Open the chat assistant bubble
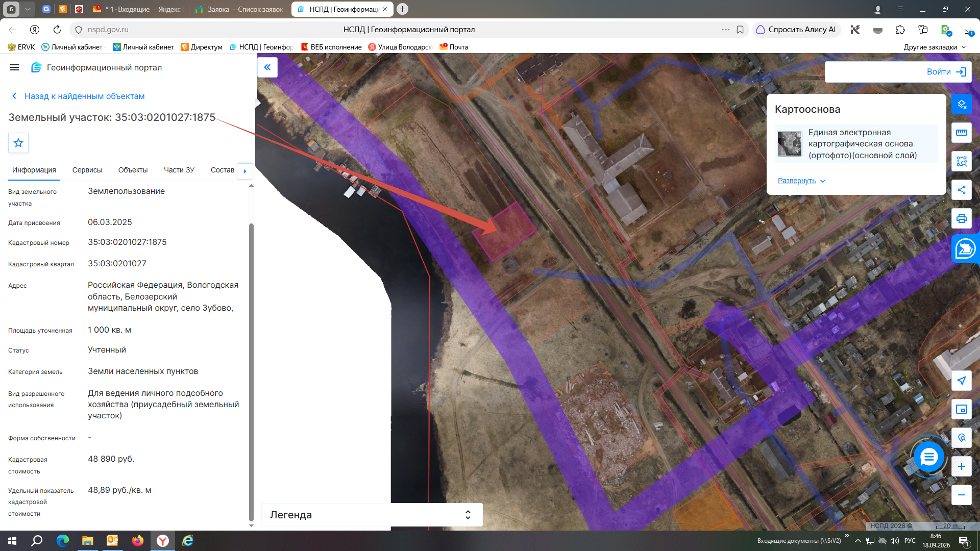This screenshot has width=980, height=551. [965, 249]
